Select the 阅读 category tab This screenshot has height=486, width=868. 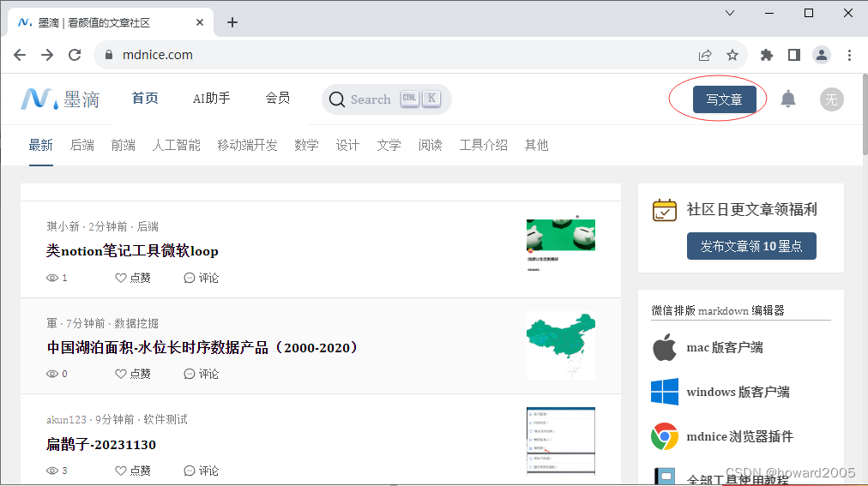point(430,145)
